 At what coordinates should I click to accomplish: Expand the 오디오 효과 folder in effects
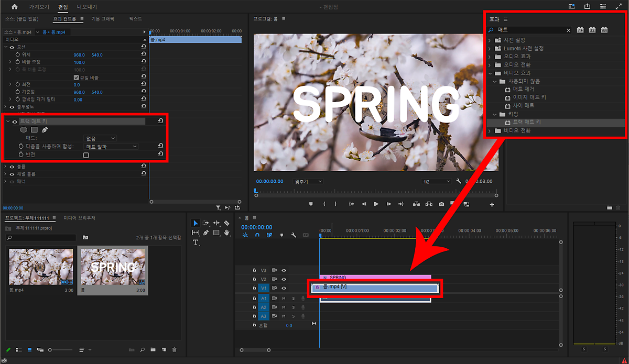click(x=490, y=57)
